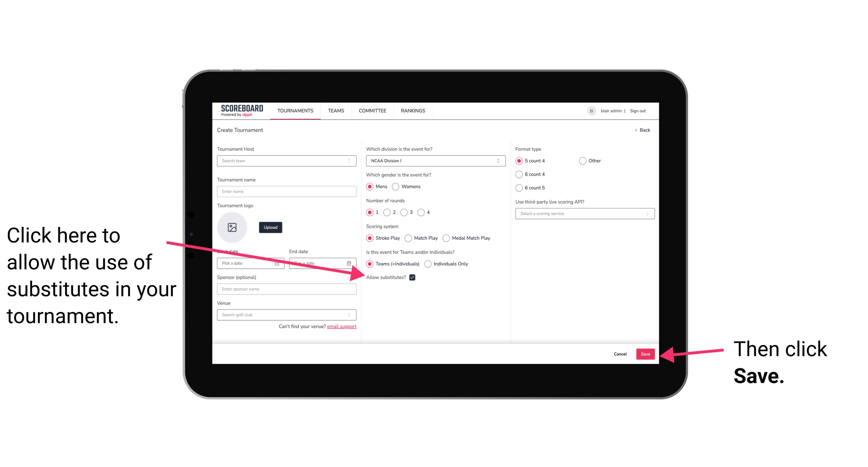
Task: Click the Tournament name input field
Action: pos(286,191)
